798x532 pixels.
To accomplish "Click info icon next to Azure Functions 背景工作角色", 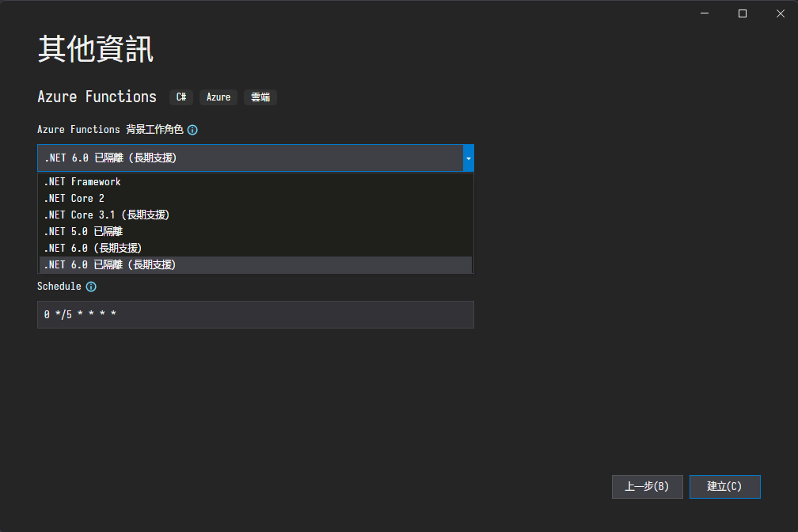I will (192, 130).
